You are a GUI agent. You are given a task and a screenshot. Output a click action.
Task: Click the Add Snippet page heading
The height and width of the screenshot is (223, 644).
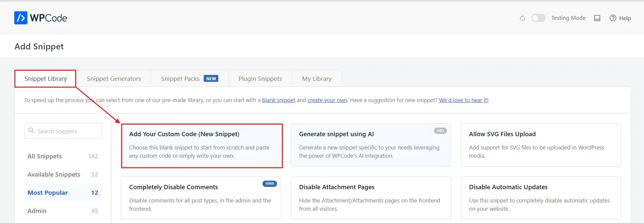pyautogui.click(x=39, y=46)
